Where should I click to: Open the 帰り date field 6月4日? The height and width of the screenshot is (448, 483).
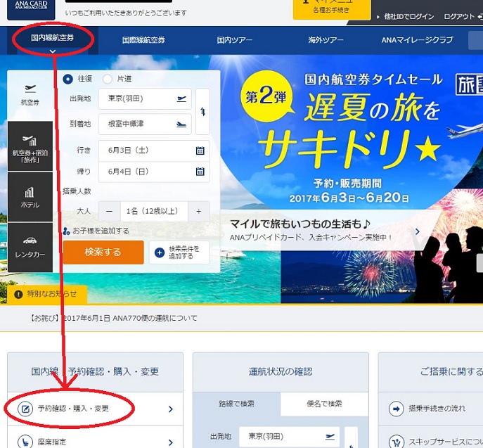click(154, 172)
